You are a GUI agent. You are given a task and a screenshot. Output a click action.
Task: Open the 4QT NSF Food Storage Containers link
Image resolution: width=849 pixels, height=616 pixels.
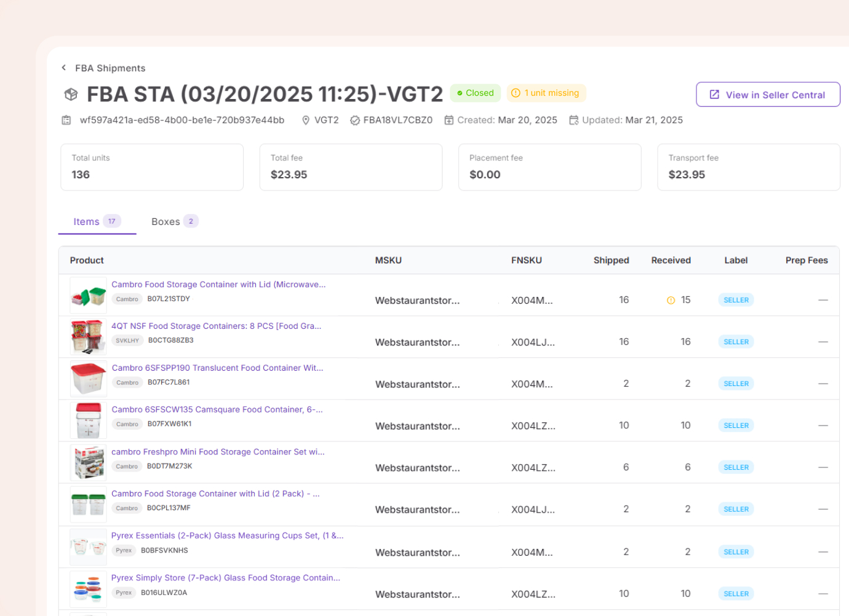coord(216,326)
